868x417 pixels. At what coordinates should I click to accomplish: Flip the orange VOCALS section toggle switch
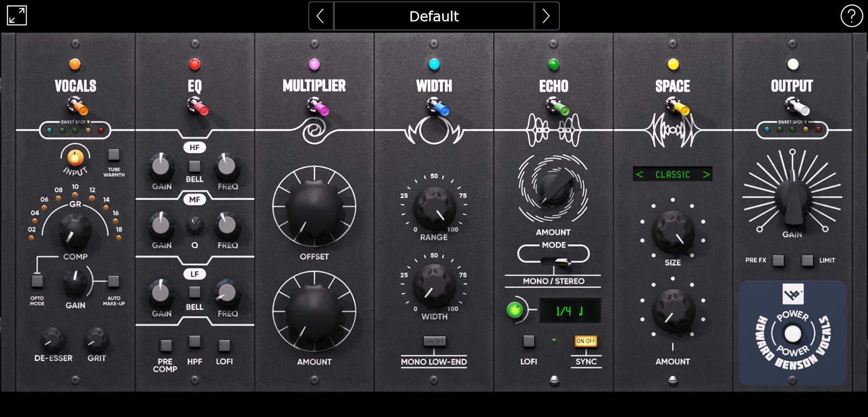pyautogui.click(x=77, y=106)
